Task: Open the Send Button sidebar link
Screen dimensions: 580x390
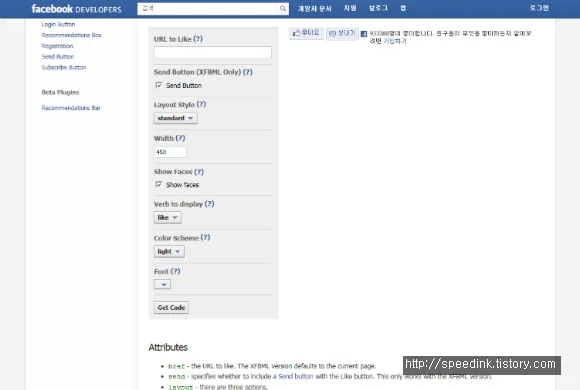Action: [57, 57]
